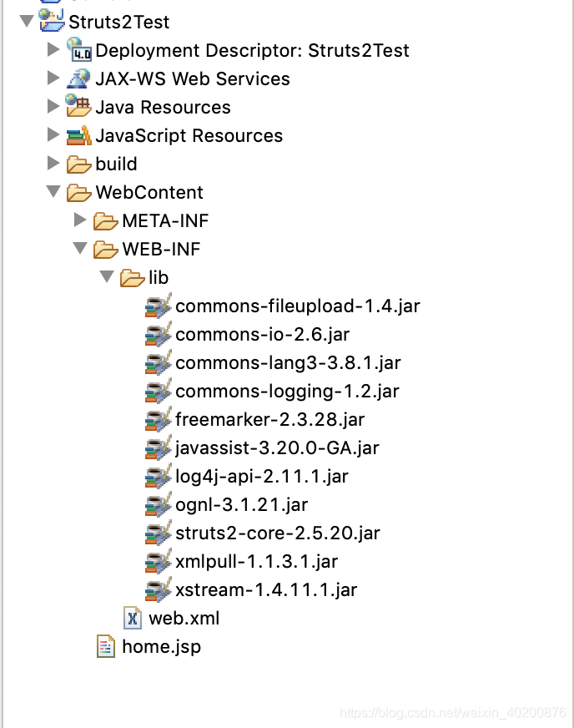The height and width of the screenshot is (728, 574).
Task: Collapse the WEB-INF folder
Action: [x=80, y=249]
